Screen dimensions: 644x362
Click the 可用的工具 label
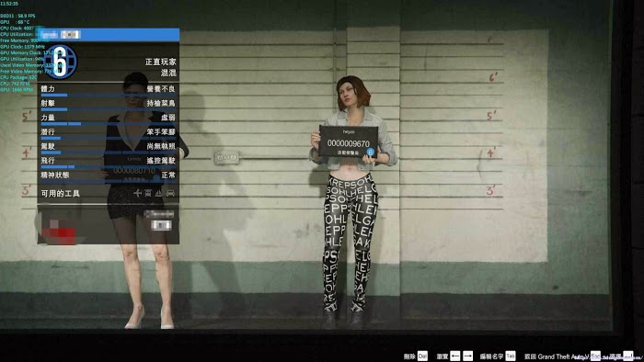60,193
